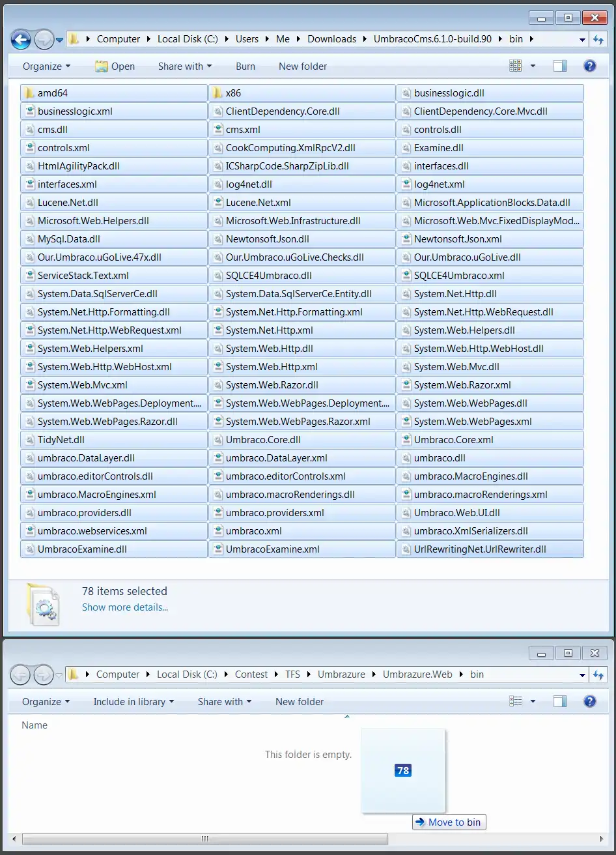616x855 pixels.
Task: Select SQLCE4Umbraco.dll file
Action: click(301, 276)
